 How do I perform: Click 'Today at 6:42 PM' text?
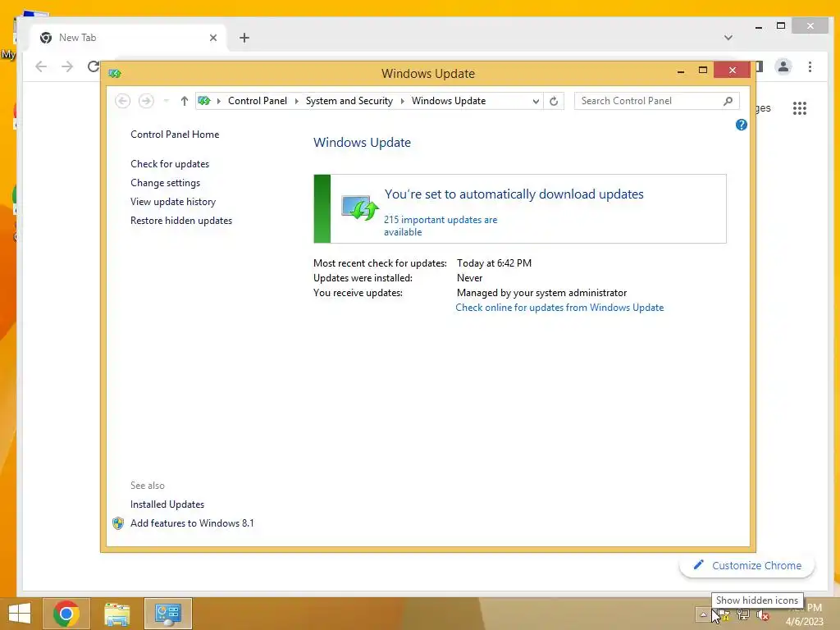pos(494,263)
